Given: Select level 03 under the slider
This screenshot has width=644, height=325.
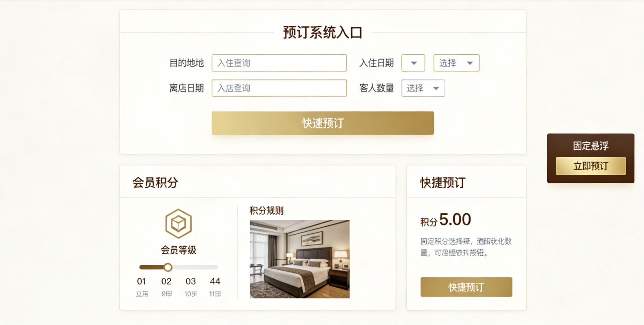Looking at the screenshot, I should point(190,281).
